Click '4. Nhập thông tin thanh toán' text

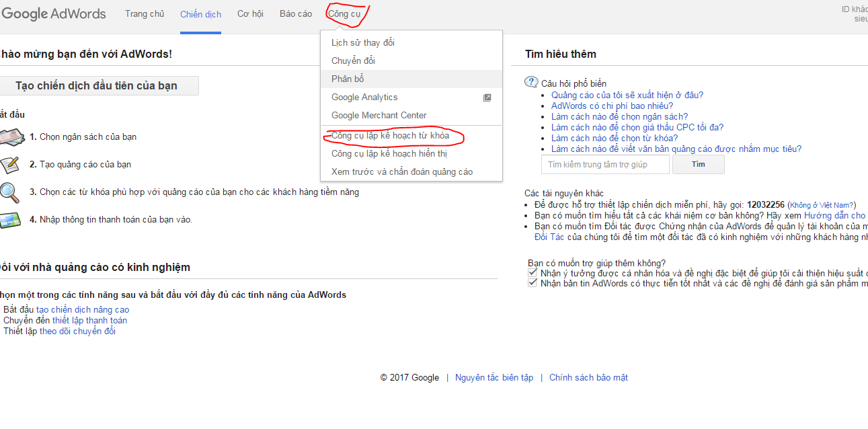point(111,219)
